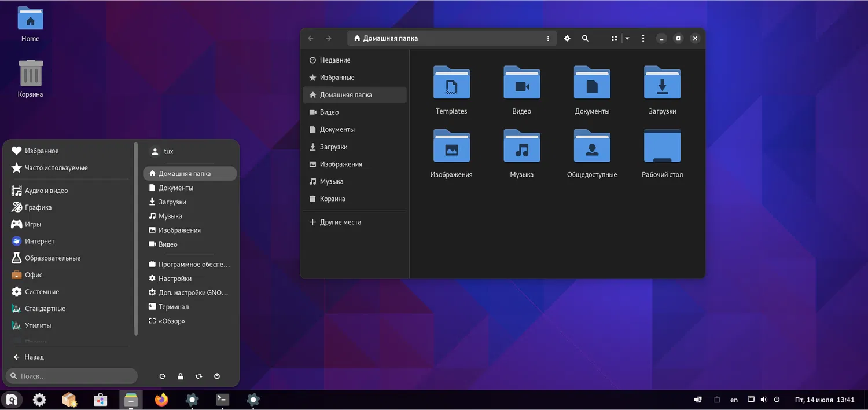Select Недавние in the file manager sidebar
The image size is (868, 410).
pos(335,60)
